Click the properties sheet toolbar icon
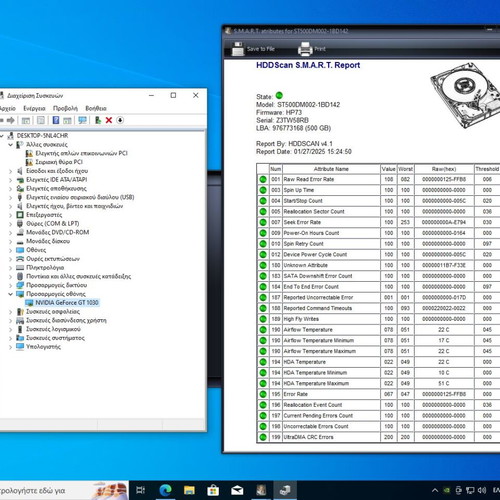 41,120
